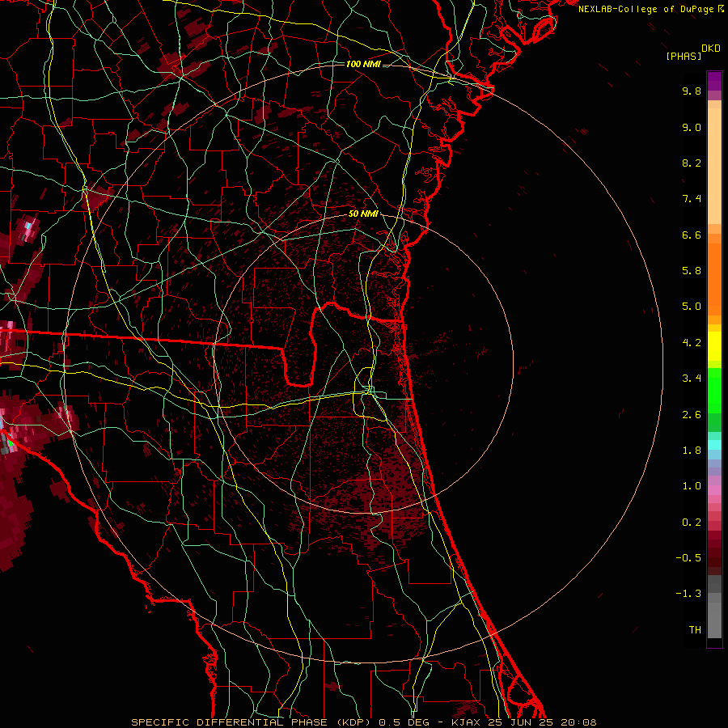Click the 0.2 legend value
The image size is (728, 728).
pyautogui.click(x=692, y=523)
